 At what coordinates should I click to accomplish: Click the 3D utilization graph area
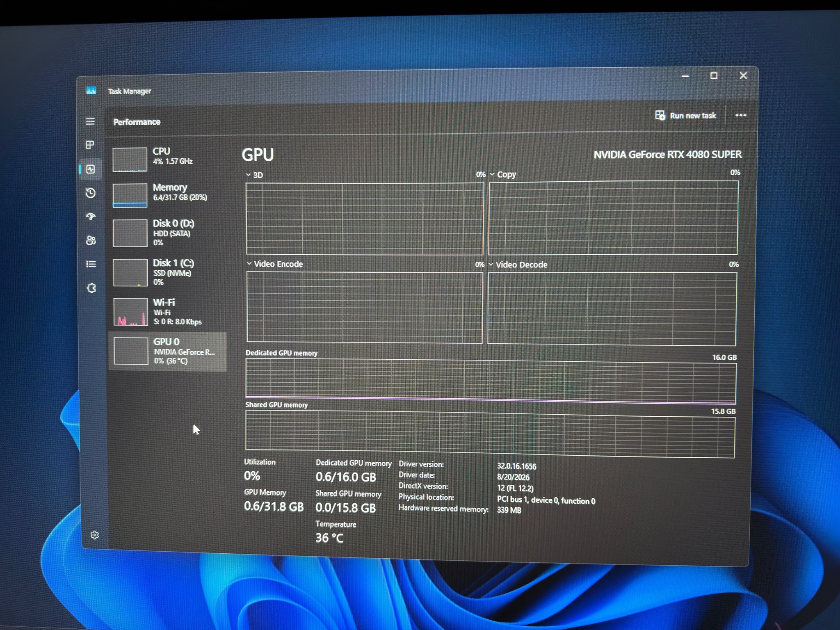[x=365, y=219]
